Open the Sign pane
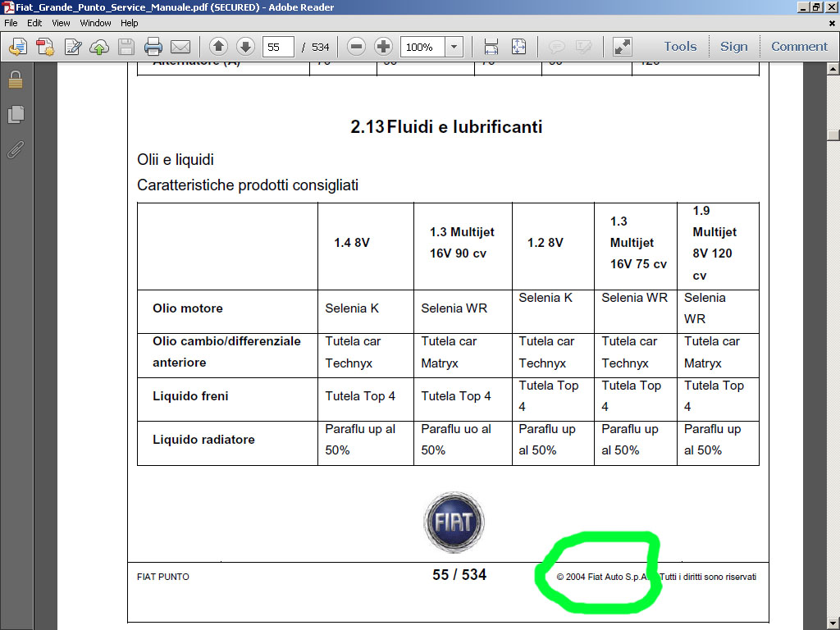This screenshot has height=630, width=840. tap(733, 47)
